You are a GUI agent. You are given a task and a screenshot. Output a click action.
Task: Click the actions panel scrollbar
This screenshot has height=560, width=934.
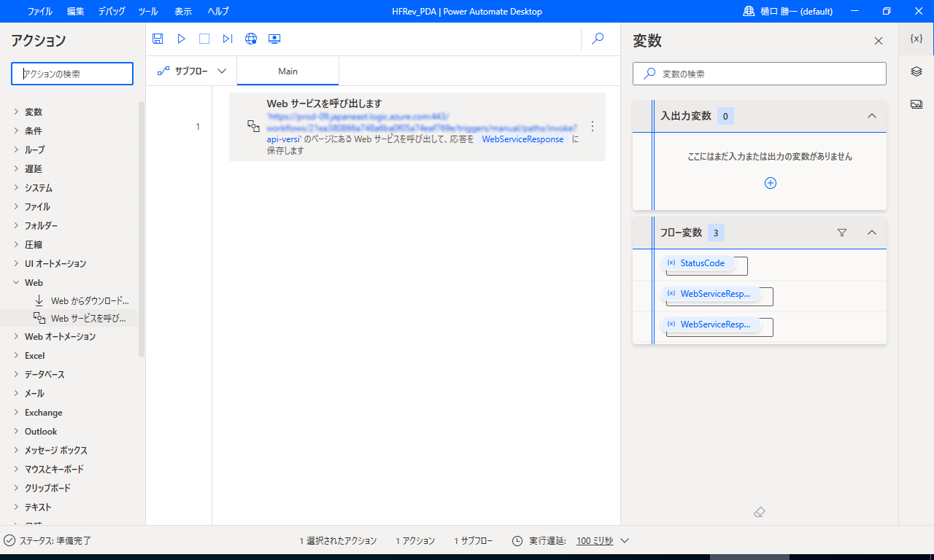tap(142, 230)
